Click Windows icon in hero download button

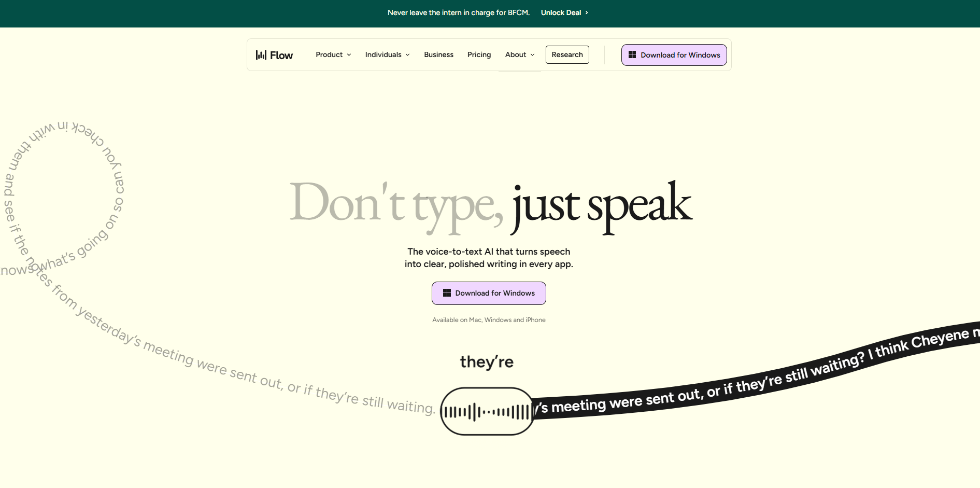(447, 293)
